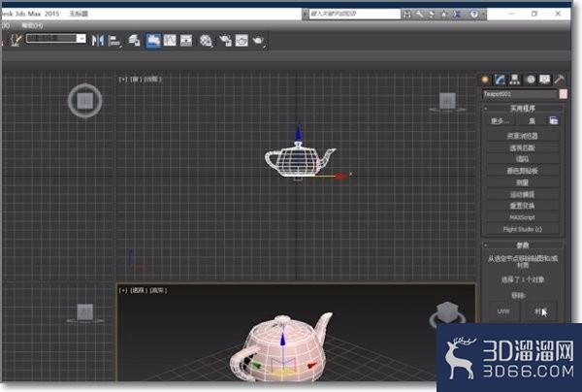Click the Autodesk Exchange X icon

[457, 15]
